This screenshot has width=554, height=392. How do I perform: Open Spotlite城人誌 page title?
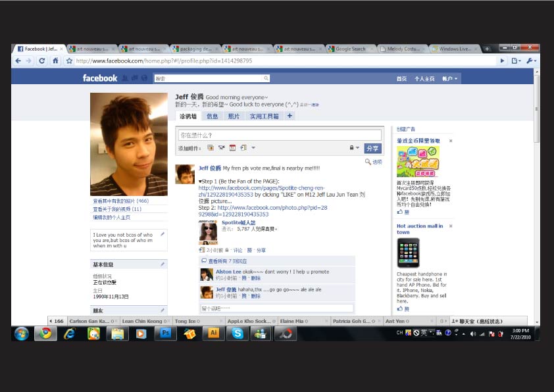pos(238,222)
